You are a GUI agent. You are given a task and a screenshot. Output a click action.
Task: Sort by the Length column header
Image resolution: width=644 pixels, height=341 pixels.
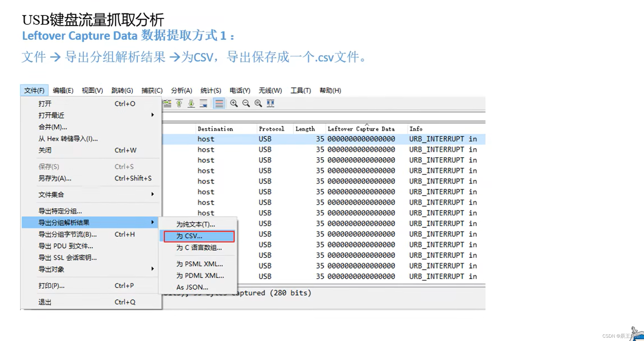(309, 129)
